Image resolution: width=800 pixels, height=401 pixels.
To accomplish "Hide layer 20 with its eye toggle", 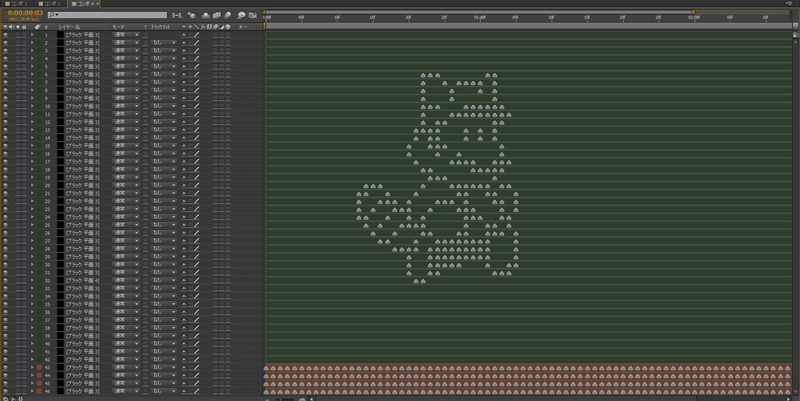I will tap(6, 186).
